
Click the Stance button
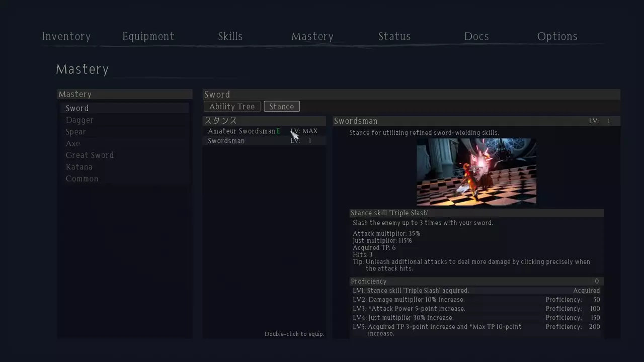click(282, 107)
